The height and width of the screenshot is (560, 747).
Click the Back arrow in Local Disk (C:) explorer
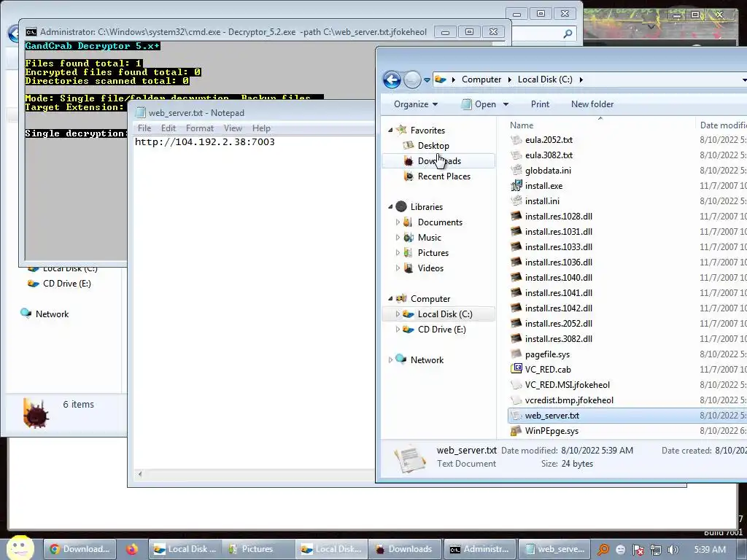point(392,79)
